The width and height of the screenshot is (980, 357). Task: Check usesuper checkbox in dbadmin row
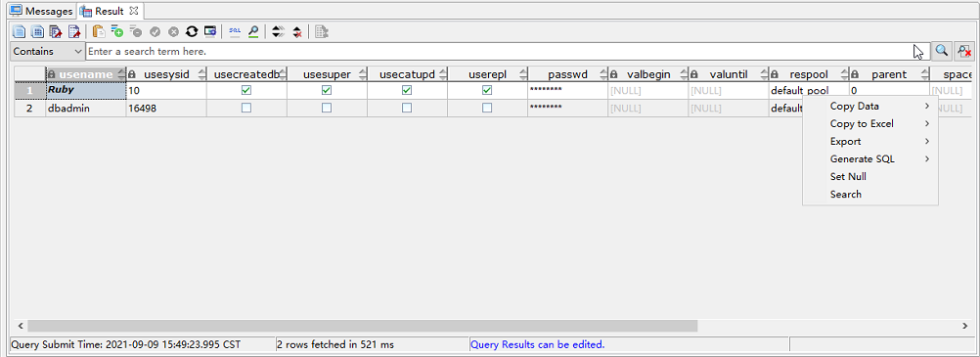(x=327, y=108)
